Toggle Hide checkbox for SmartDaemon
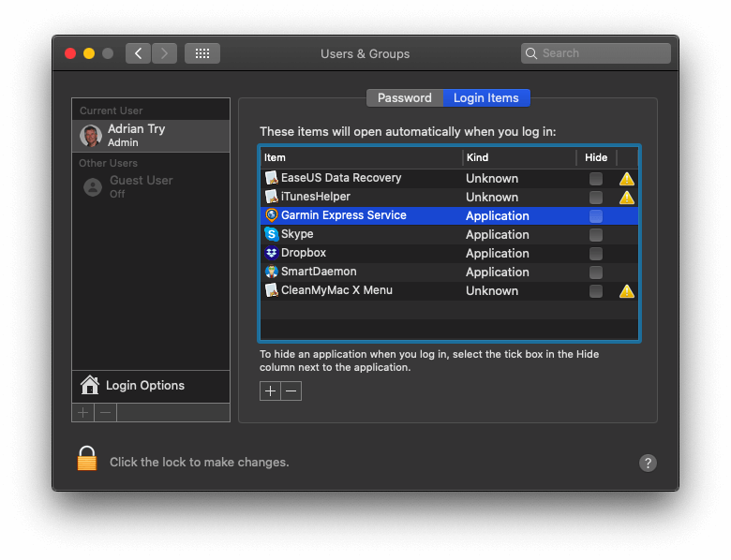731x560 pixels. (x=596, y=273)
